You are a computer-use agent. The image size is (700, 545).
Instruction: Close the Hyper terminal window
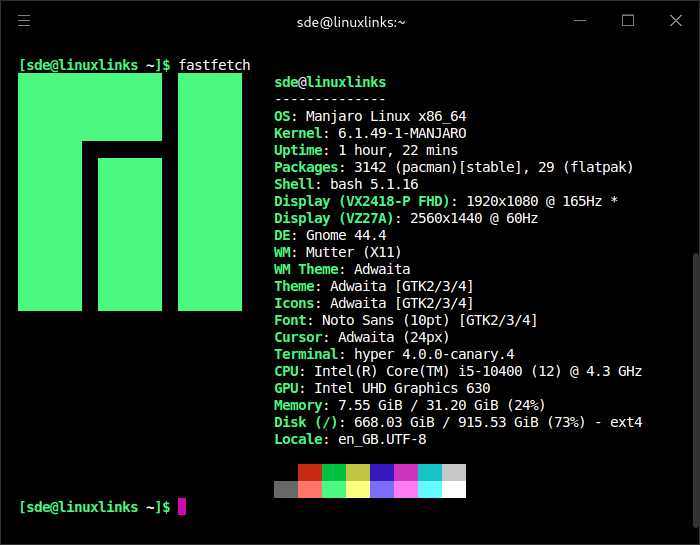676,21
